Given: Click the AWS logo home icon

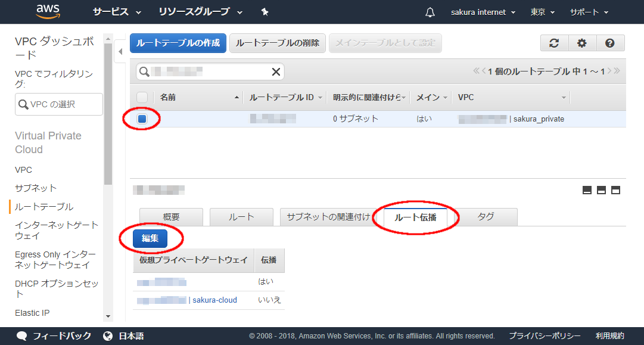Looking at the screenshot, I should (48, 11).
